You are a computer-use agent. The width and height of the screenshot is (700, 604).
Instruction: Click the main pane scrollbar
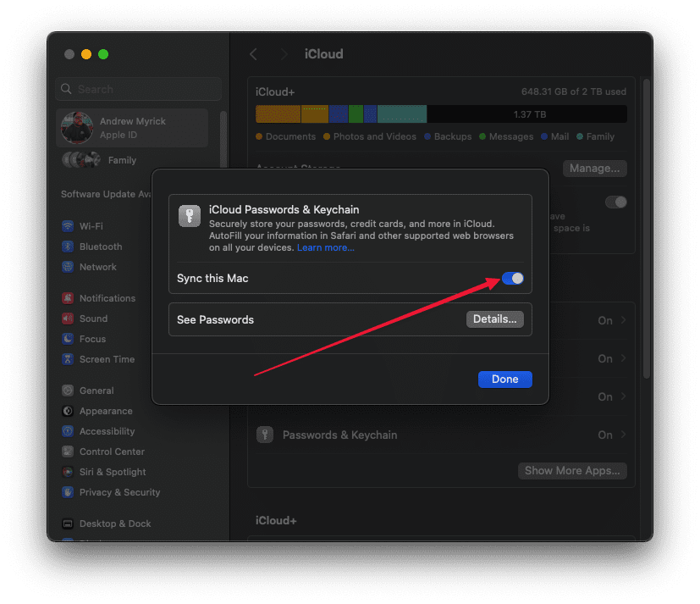tap(647, 229)
